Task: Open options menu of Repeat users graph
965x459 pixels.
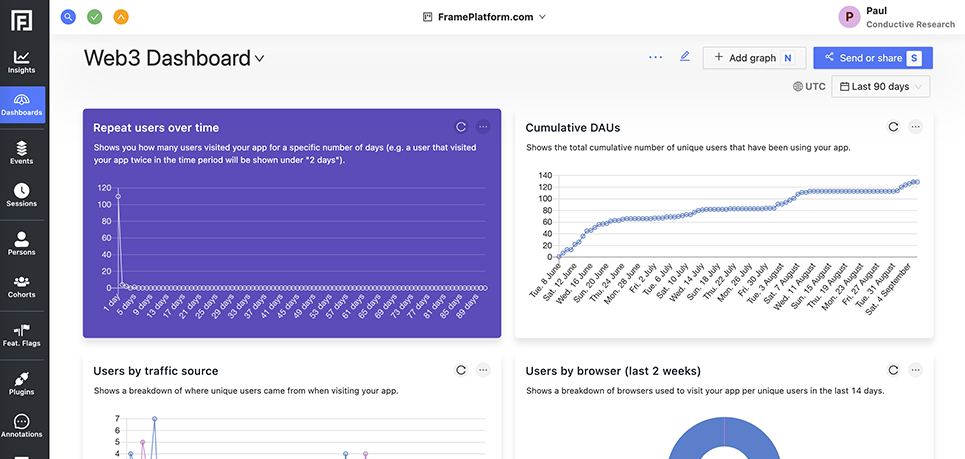Action: click(483, 127)
